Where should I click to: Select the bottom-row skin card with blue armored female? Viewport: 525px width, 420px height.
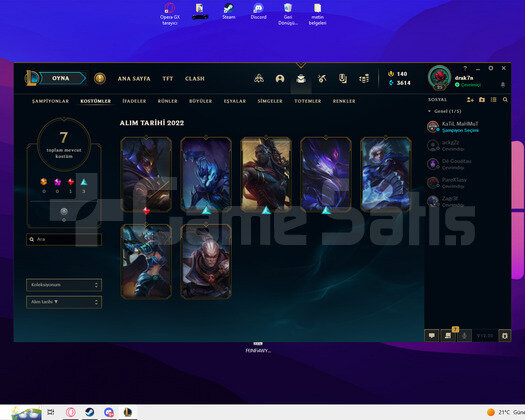pos(146,262)
